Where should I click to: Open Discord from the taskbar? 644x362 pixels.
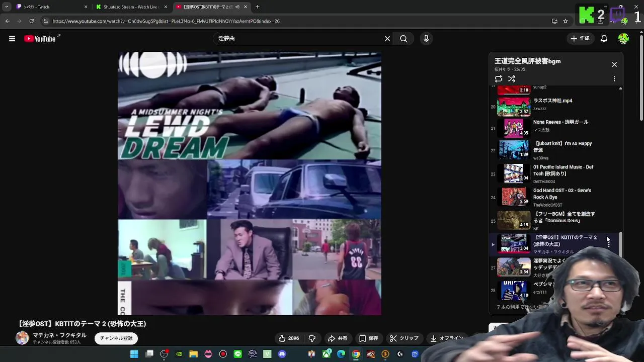(282, 354)
